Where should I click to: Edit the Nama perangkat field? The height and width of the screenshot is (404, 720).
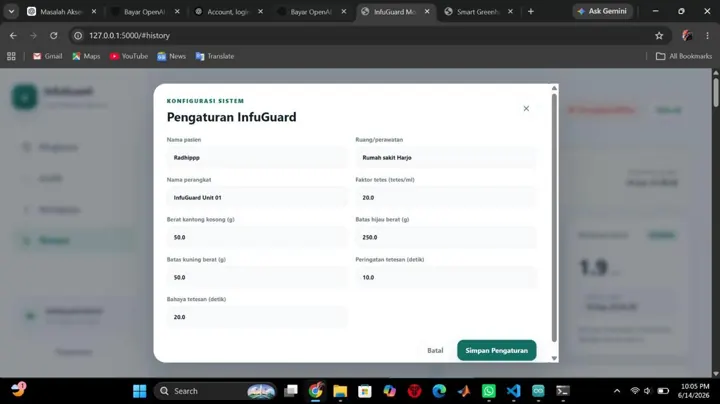click(x=257, y=197)
